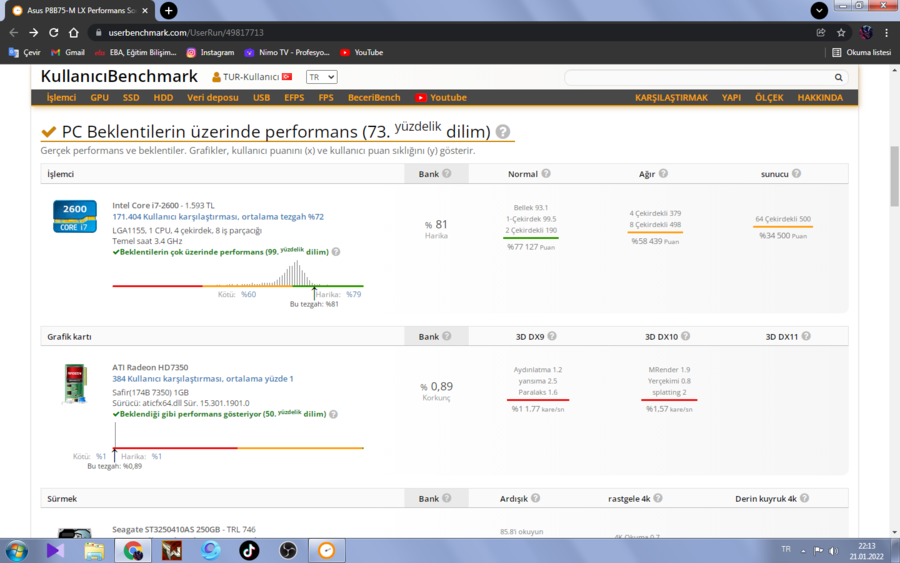Click Core i7 2600 processor thumbnail
This screenshot has height=563, width=900.
(x=75, y=216)
